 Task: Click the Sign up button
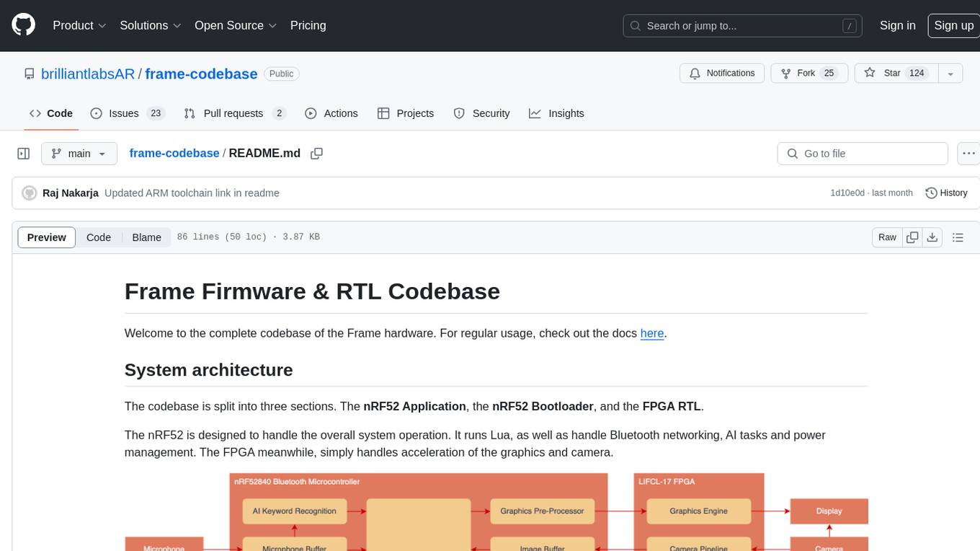[x=953, y=25]
